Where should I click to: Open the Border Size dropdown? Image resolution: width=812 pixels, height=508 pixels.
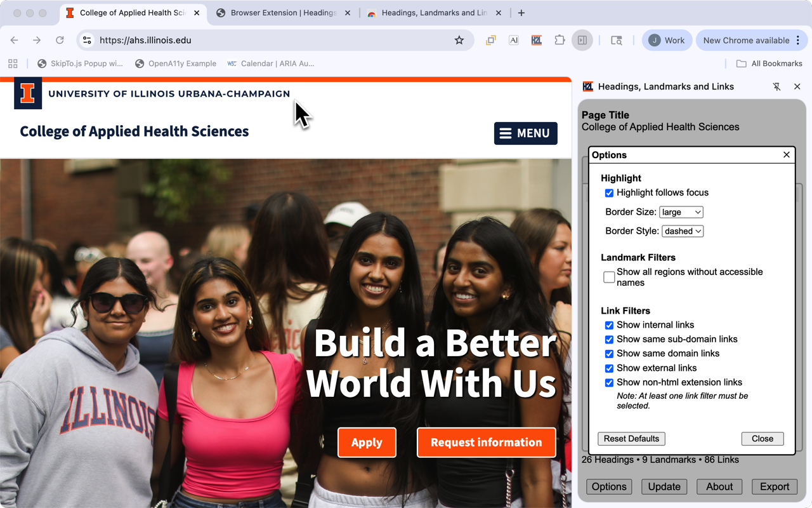681,212
